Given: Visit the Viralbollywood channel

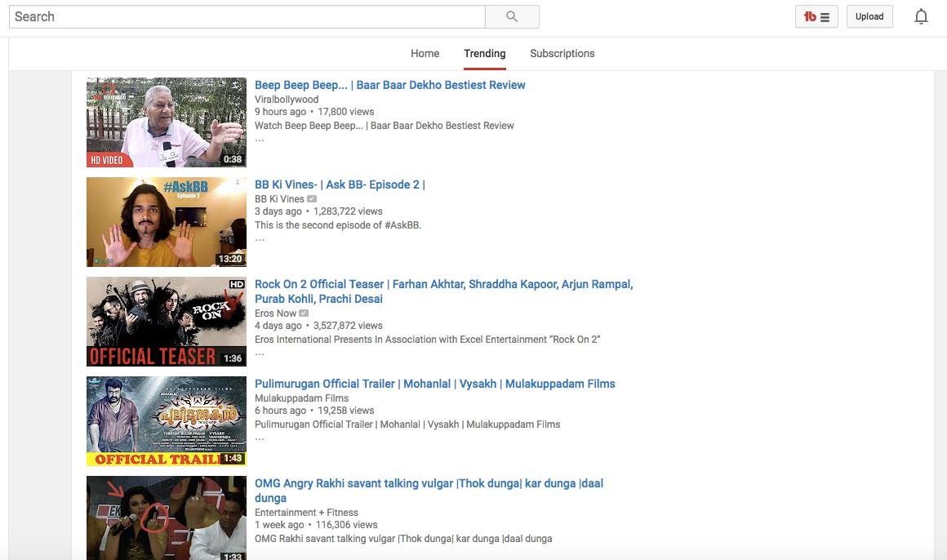Looking at the screenshot, I should tap(287, 100).
